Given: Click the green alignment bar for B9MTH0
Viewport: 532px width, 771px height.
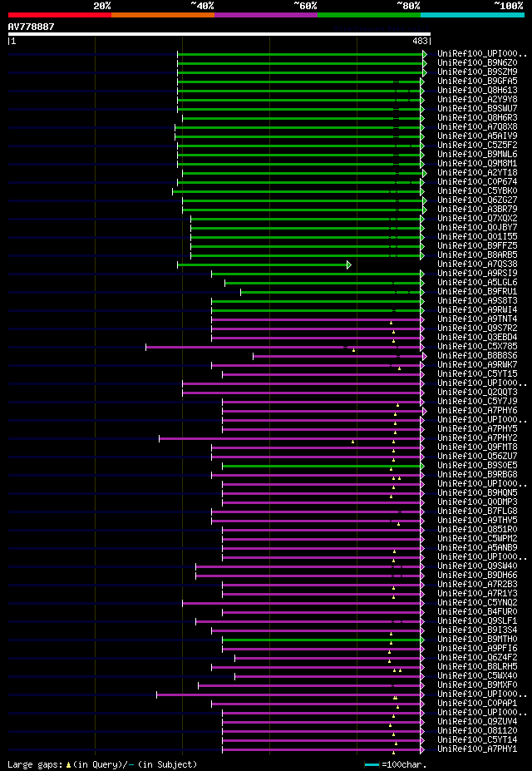Looking at the screenshot, I should coord(323,640).
